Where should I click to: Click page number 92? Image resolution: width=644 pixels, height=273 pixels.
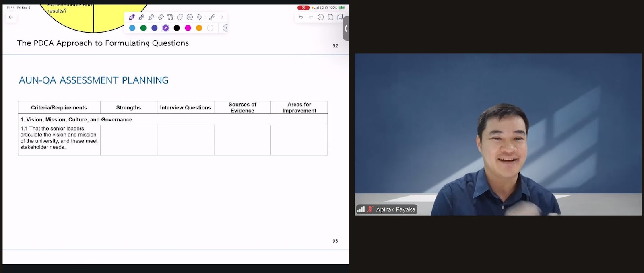[x=335, y=46]
